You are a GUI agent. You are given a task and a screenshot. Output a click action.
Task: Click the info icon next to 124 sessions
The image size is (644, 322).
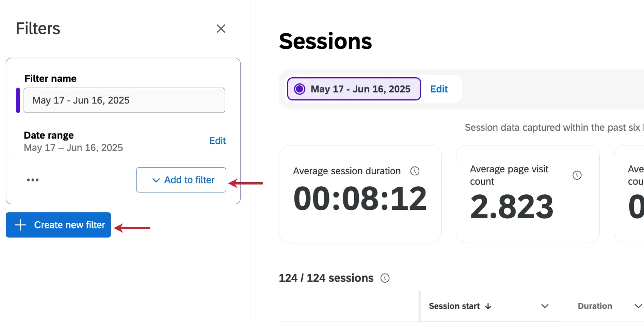(385, 278)
